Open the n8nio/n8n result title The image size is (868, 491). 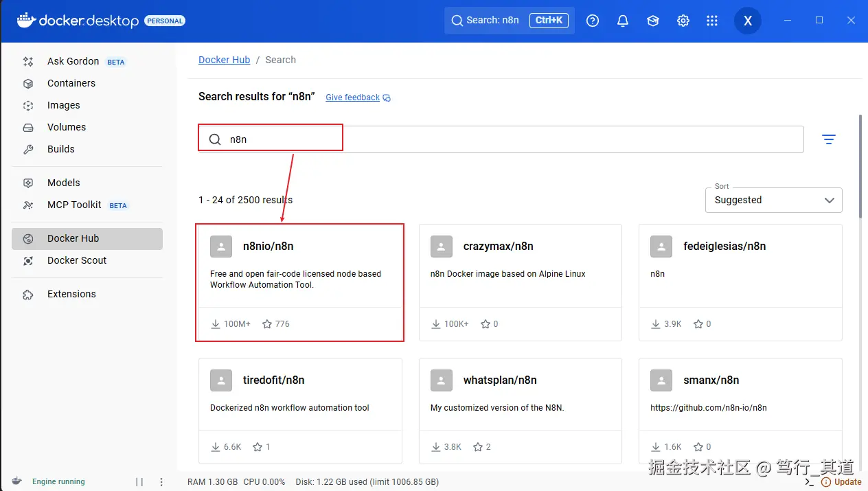click(269, 247)
